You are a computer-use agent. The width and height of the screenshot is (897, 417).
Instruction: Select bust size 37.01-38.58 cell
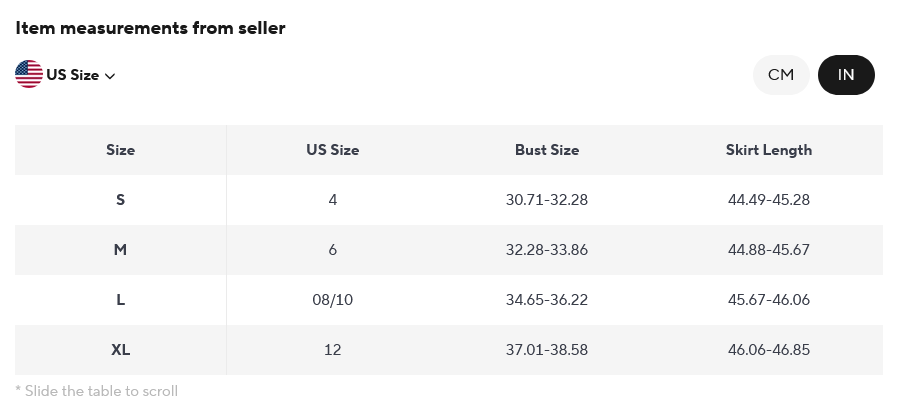(x=547, y=350)
